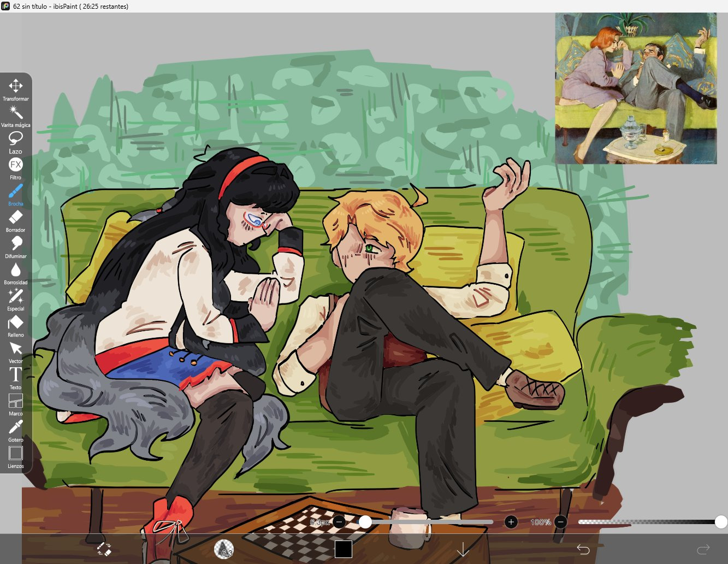Viewport: 728px width, 564px height.
Task: Select the Marco frame tool
Action: 15,404
